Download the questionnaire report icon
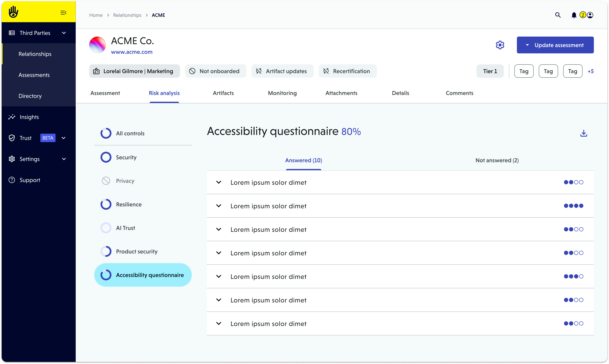The height and width of the screenshot is (364, 609). 584,133
